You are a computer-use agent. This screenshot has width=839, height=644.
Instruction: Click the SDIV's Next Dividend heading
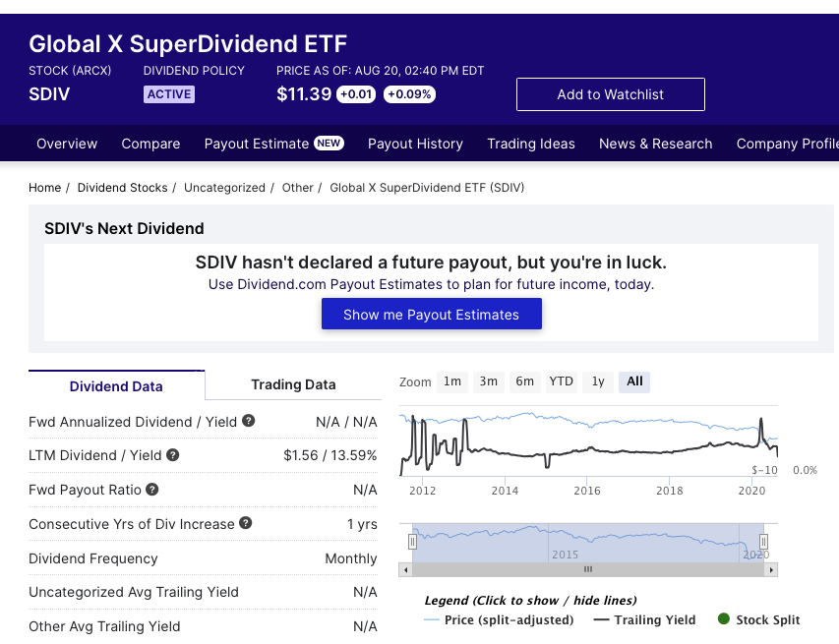(x=124, y=228)
